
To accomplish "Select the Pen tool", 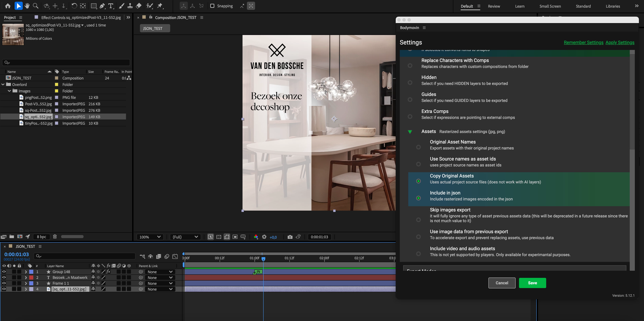I will (102, 6).
